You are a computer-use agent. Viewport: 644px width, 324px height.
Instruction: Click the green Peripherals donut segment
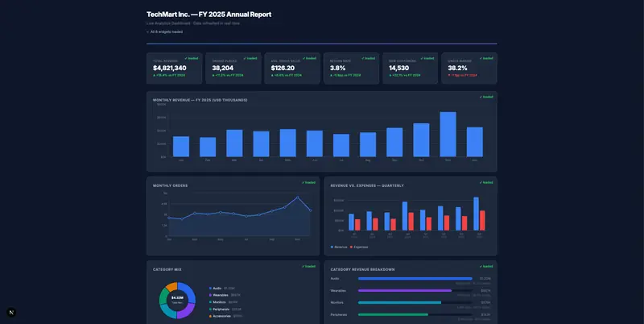[x=164, y=296]
